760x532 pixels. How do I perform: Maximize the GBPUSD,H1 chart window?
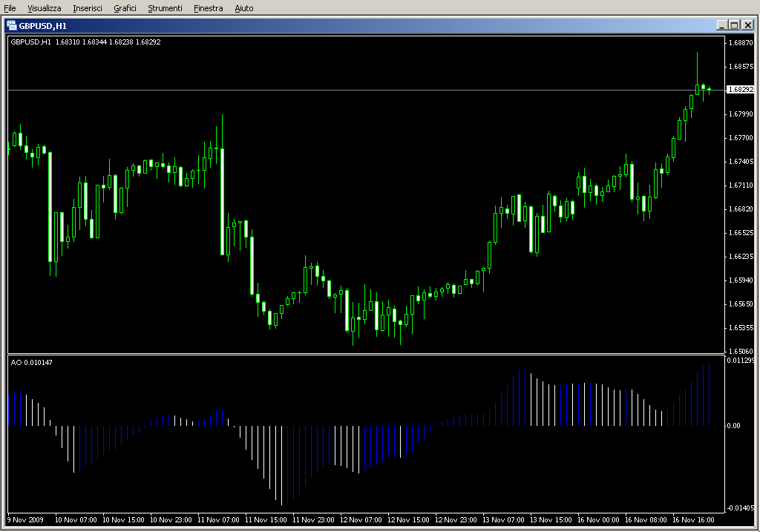[734, 24]
